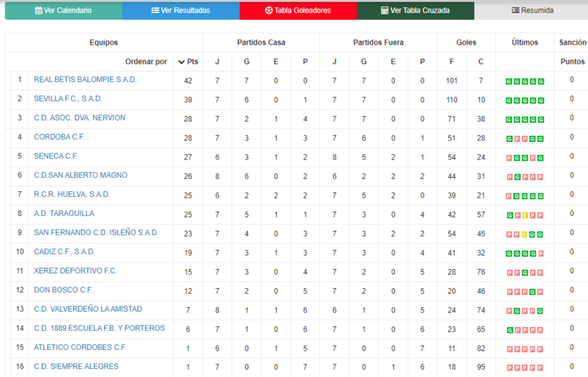Image resolution: width=588 pixels, height=377 pixels.
Task: Click the soccer ball icon in Tabla Goleadores
Action: (x=268, y=10)
